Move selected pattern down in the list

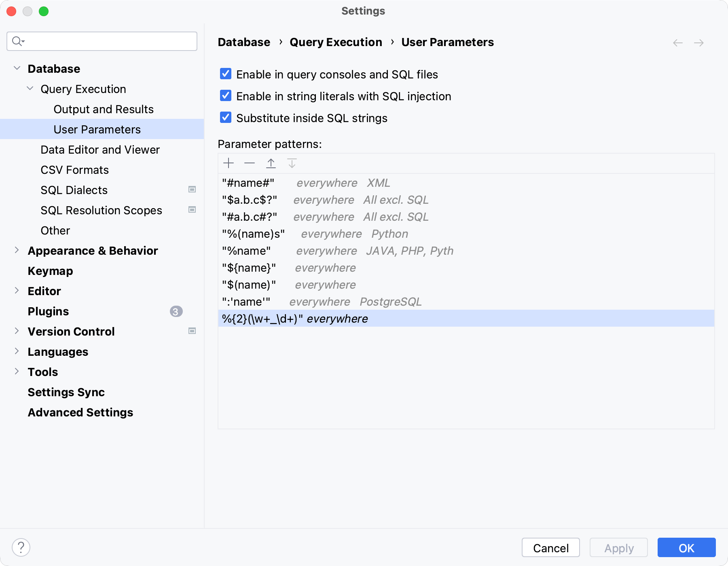(292, 163)
